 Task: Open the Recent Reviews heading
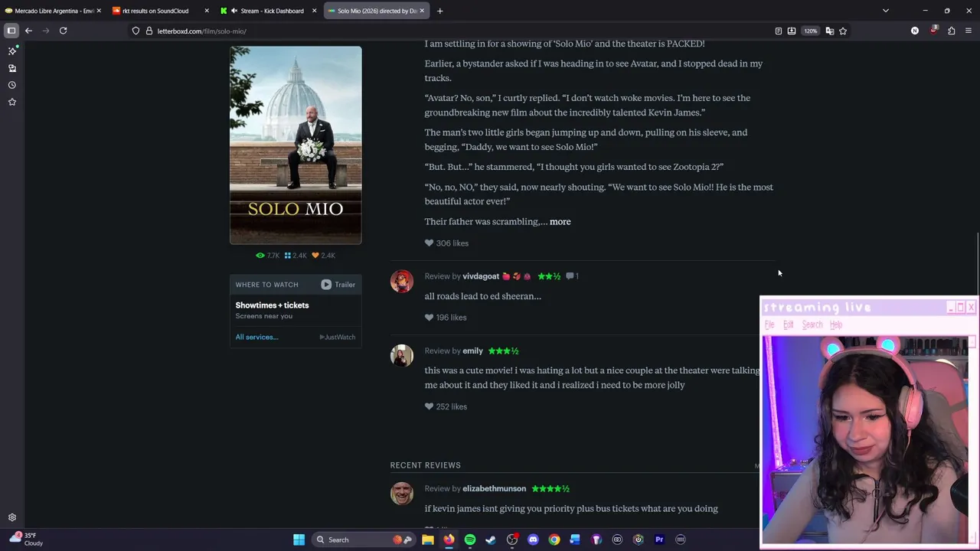pos(425,465)
